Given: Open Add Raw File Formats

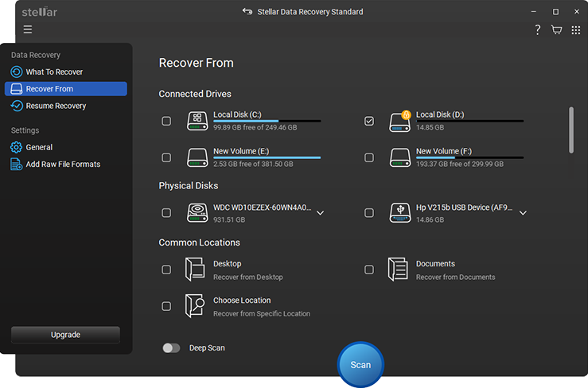Looking at the screenshot, I should tap(66, 165).
